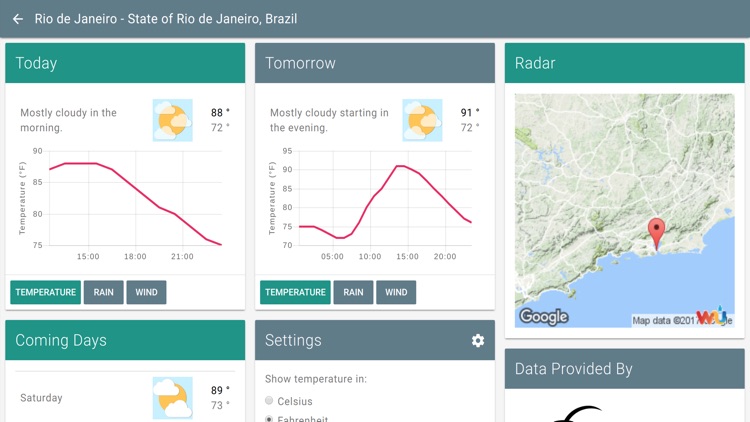The image size is (750, 422).
Task: Click the Settings card title
Action: 293,340
